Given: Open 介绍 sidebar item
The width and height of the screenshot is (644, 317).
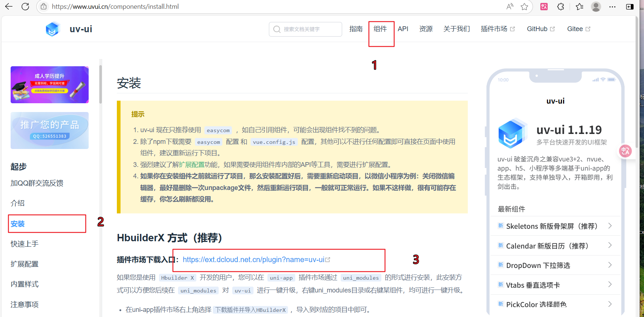Looking at the screenshot, I should tap(18, 203).
